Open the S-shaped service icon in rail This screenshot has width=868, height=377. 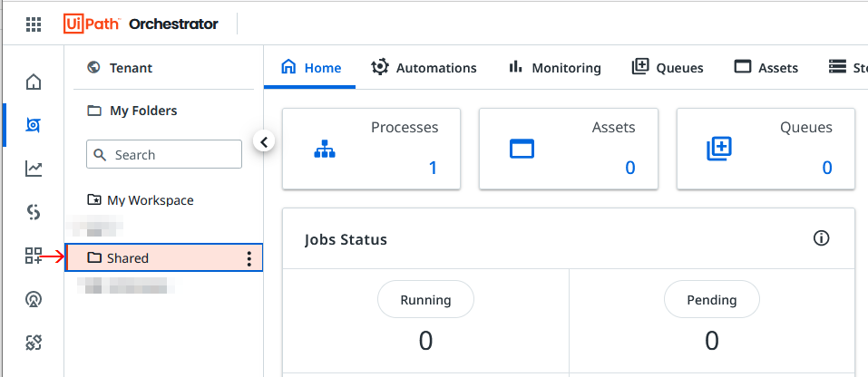(x=34, y=212)
